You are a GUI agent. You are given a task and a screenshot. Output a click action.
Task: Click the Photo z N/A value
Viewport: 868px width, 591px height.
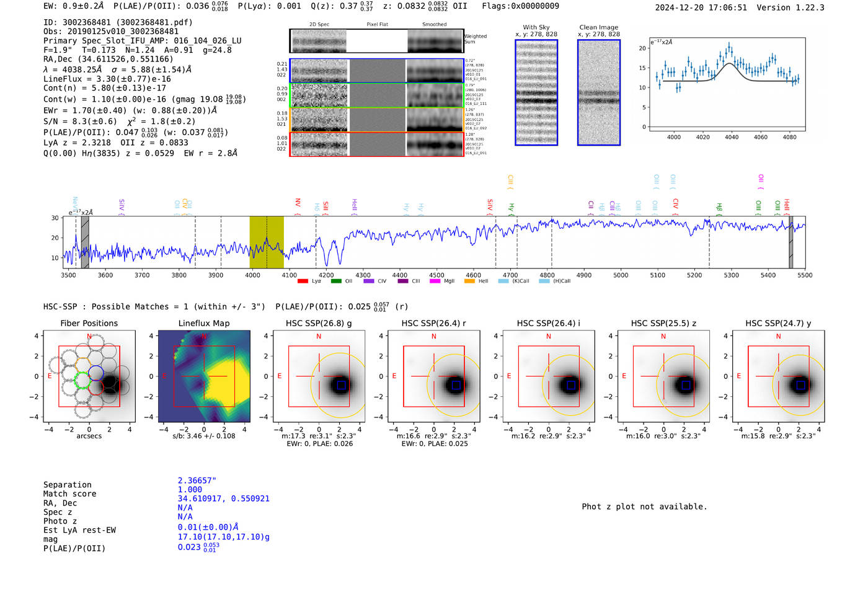click(185, 517)
